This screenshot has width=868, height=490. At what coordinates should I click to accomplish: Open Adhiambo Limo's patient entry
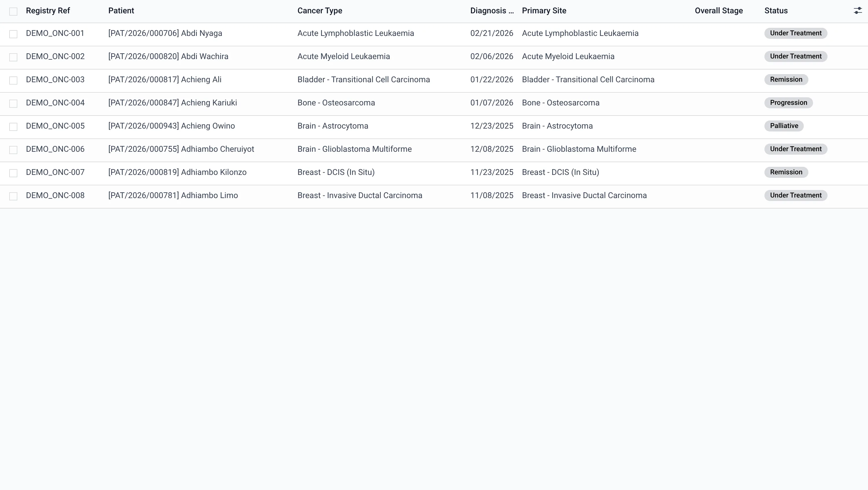point(173,195)
